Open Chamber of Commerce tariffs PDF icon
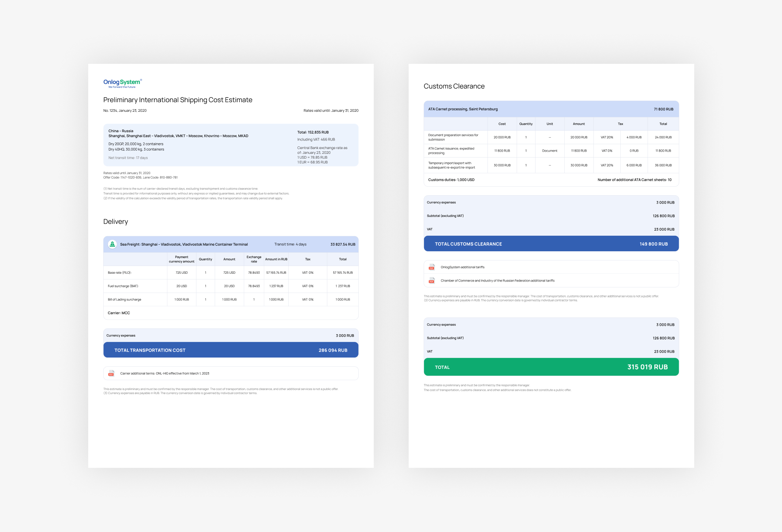Image resolution: width=782 pixels, height=532 pixels. pos(431,281)
